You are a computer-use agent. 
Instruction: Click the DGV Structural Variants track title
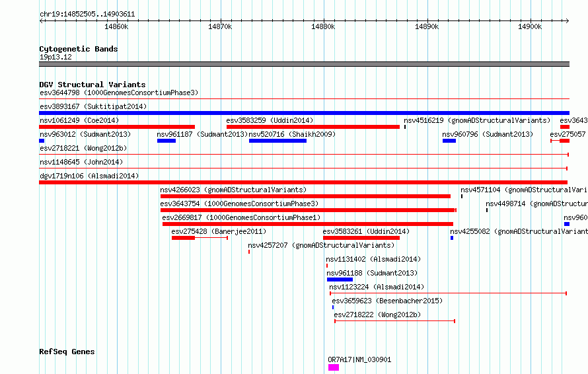pos(92,85)
